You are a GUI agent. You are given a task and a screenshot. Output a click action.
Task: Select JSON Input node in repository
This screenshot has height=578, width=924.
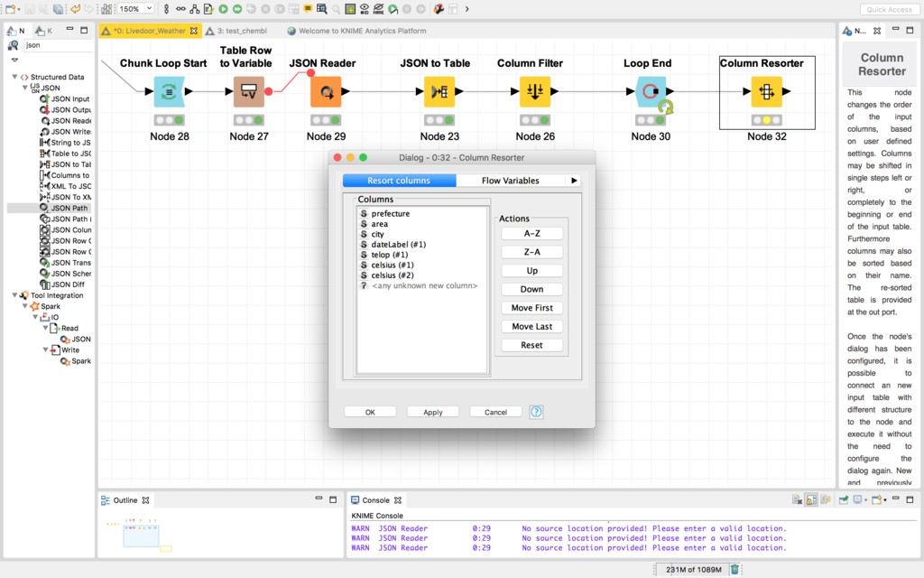coord(65,98)
